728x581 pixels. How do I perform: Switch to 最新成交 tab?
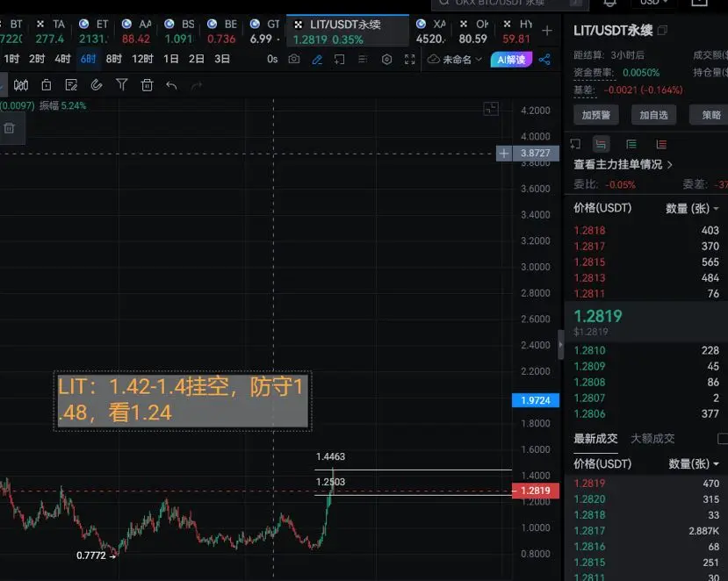(x=595, y=438)
